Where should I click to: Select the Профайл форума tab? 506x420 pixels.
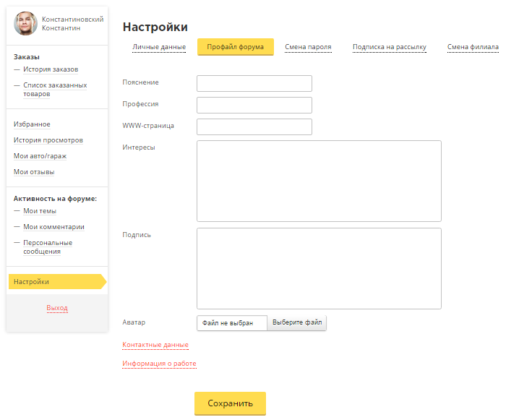[235, 47]
